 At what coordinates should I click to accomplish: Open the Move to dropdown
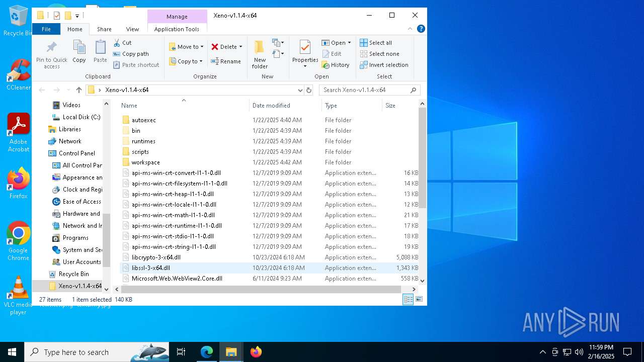186,47
